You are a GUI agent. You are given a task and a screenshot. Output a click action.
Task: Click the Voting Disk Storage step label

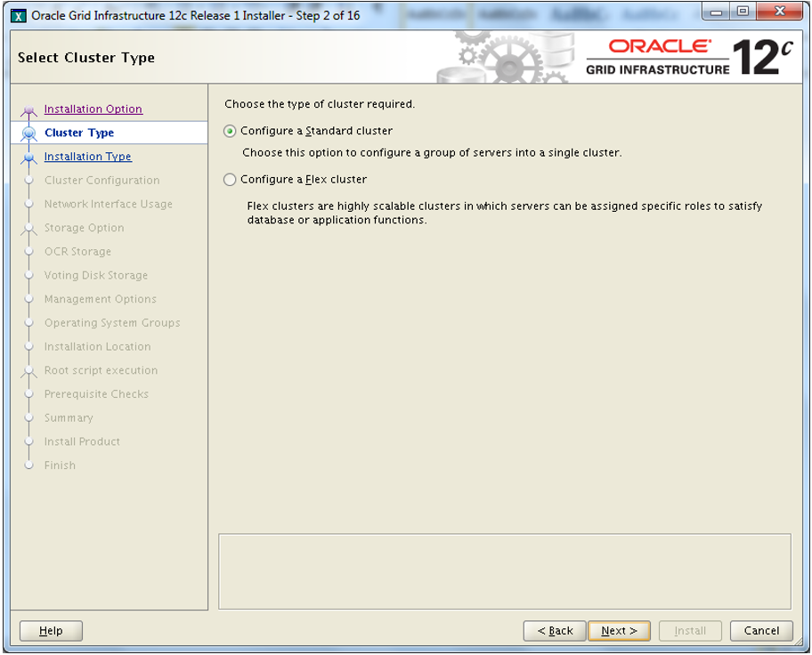96,276
